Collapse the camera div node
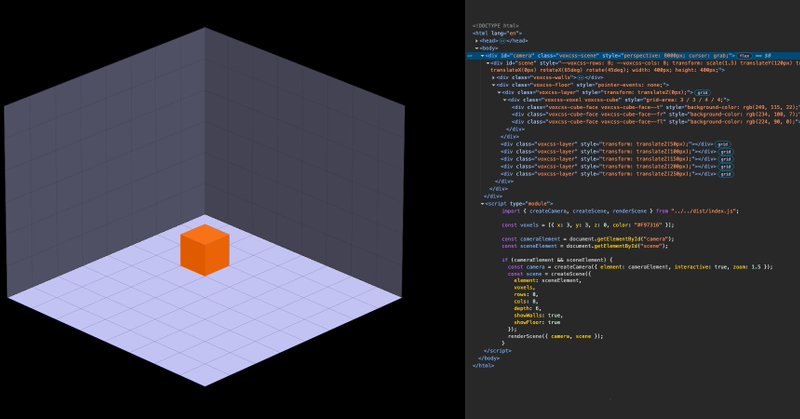Viewport: 800px width, 419px height. 482,56
